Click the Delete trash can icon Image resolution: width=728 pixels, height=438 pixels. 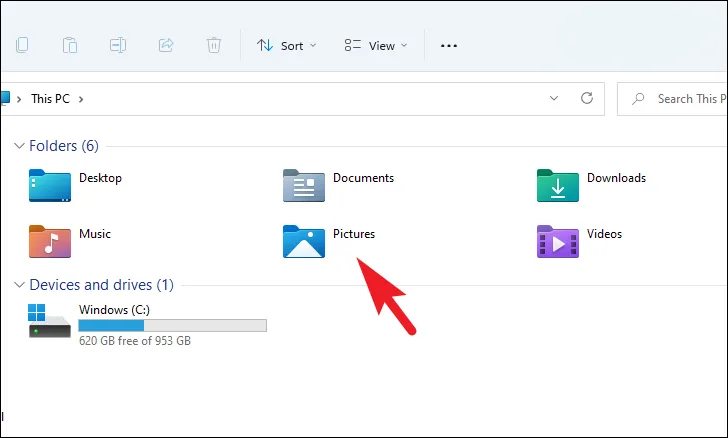point(214,45)
